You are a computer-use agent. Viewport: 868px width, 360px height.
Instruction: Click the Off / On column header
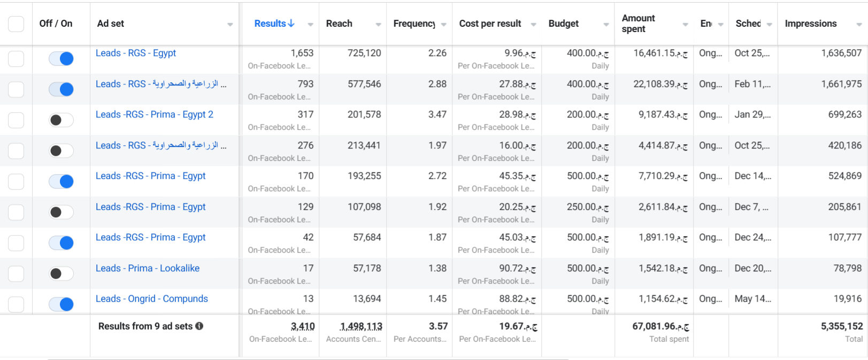(56, 24)
